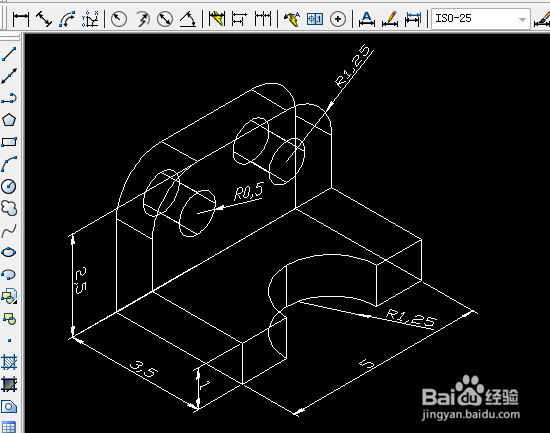Select the Line draw tool
Image resolution: width=550 pixels, height=433 pixels.
[9, 54]
